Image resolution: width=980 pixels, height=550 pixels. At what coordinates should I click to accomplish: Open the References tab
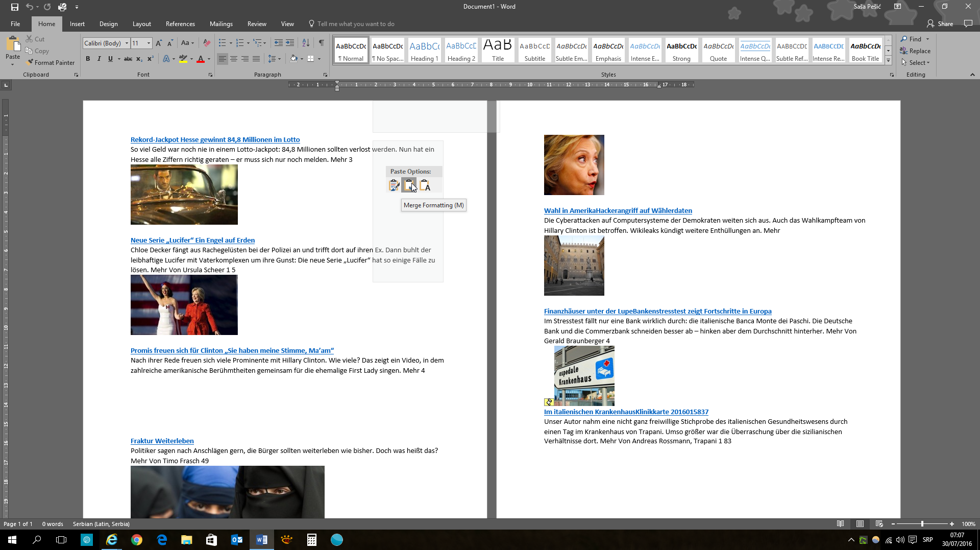point(180,24)
